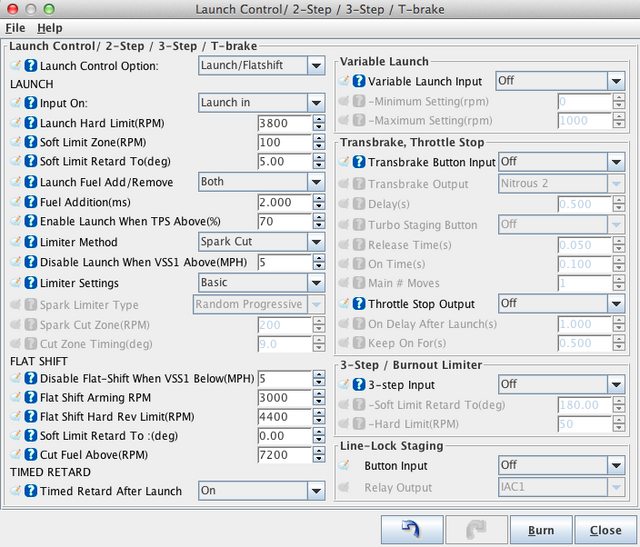Open help for Disable Launch When VSS1 Above
The height and width of the screenshot is (547, 640).
point(31,262)
